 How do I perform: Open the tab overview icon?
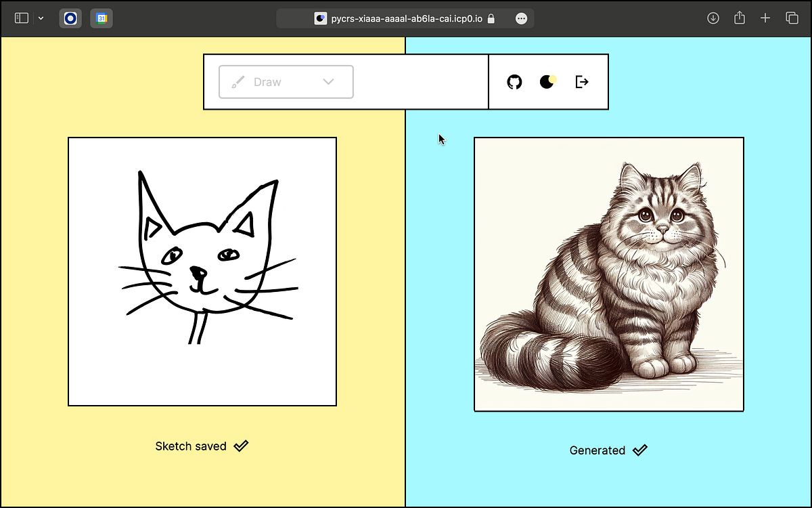(792, 18)
